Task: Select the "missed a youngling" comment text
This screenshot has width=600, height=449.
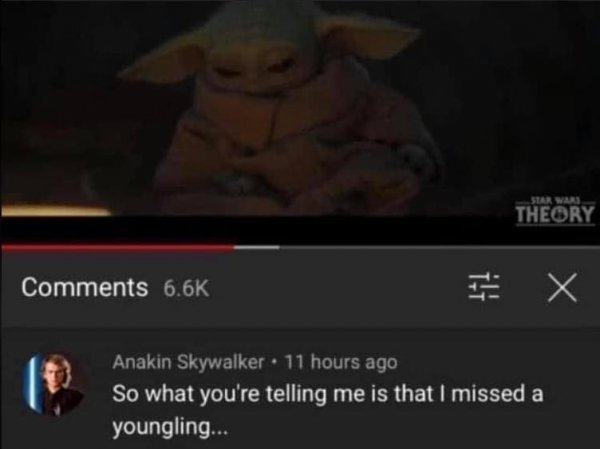Action: pos(328,410)
